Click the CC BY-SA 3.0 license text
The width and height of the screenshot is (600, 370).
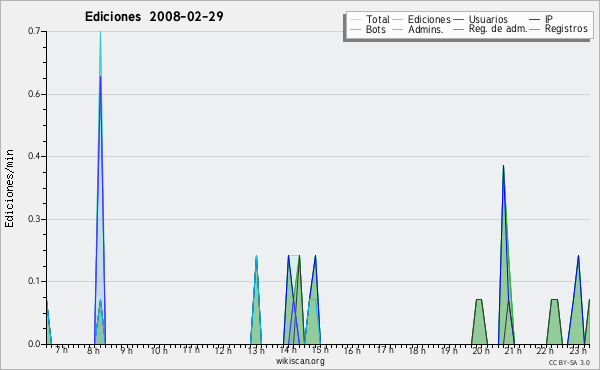tap(569, 362)
